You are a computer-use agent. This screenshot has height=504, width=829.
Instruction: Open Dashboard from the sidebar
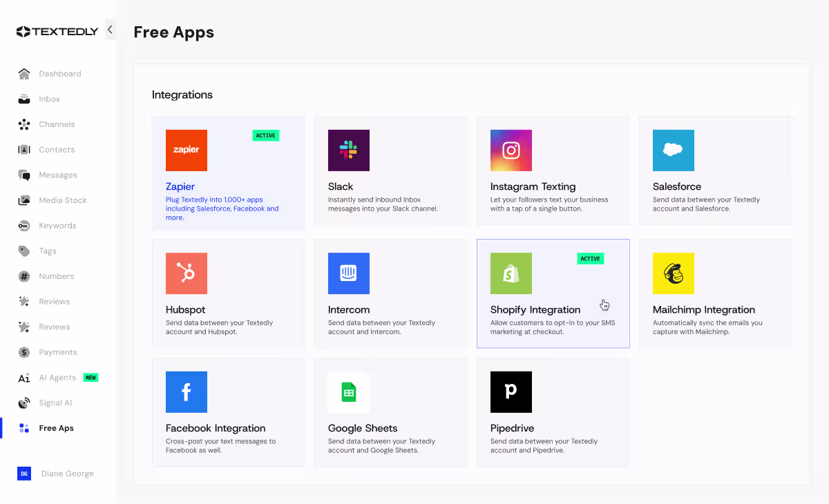pyautogui.click(x=60, y=74)
